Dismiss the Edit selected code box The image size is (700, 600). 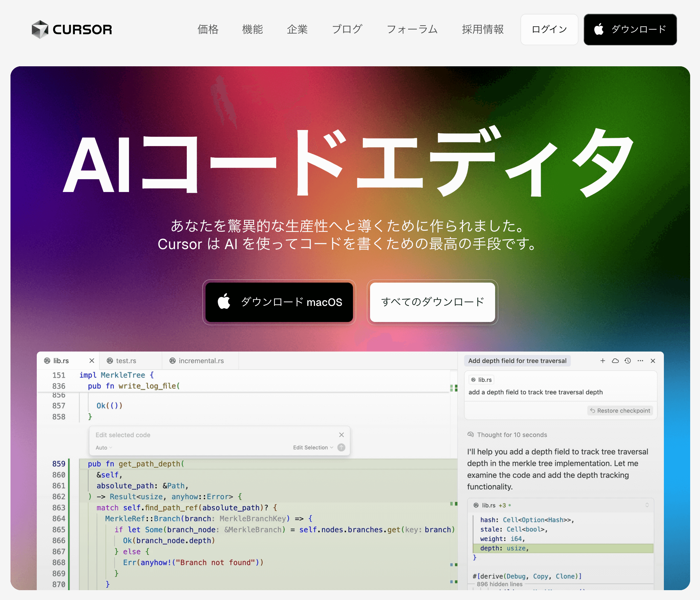(341, 435)
